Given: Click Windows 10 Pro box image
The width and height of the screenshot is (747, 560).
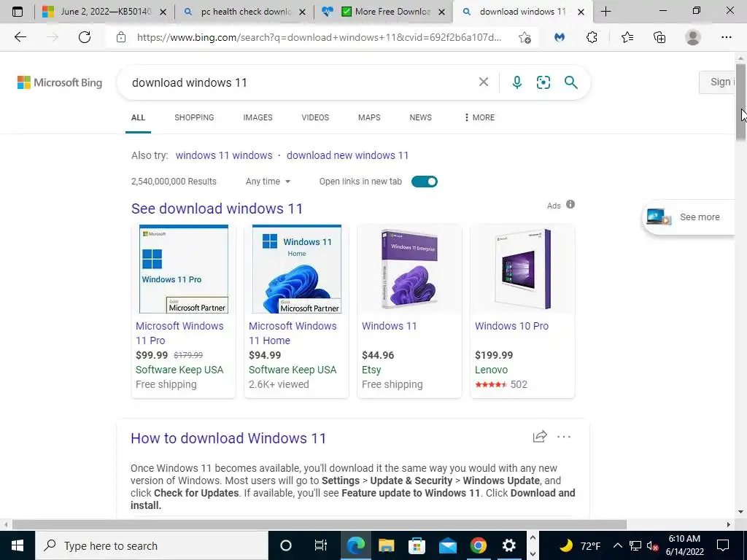Looking at the screenshot, I should click(522, 269).
